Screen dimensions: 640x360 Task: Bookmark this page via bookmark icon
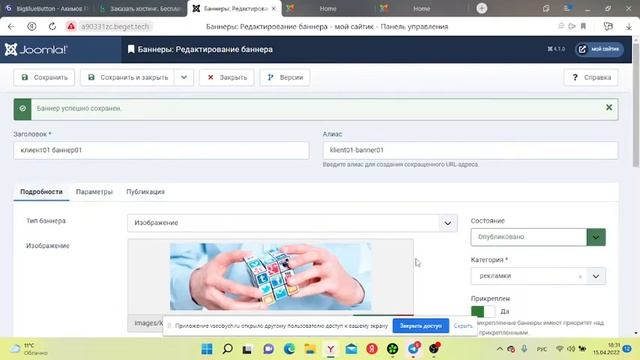(x=583, y=26)
